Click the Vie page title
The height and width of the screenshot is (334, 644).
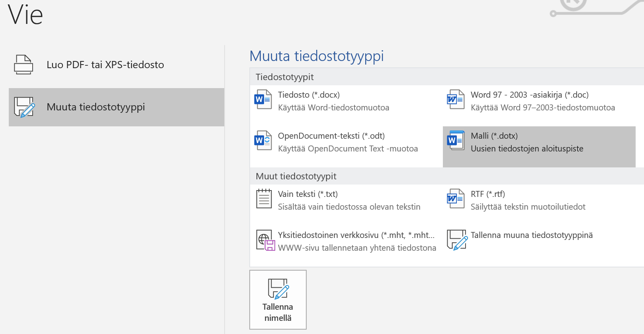25,15
